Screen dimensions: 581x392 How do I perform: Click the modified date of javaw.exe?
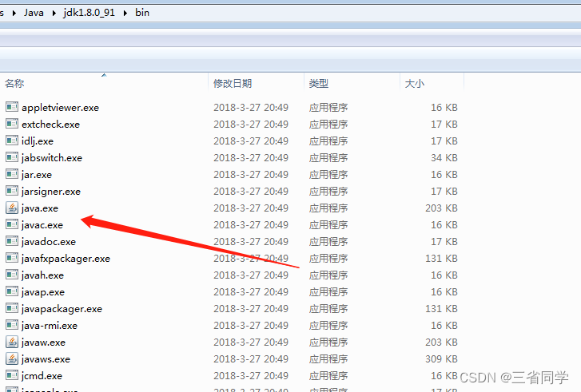tap(251, 342)
